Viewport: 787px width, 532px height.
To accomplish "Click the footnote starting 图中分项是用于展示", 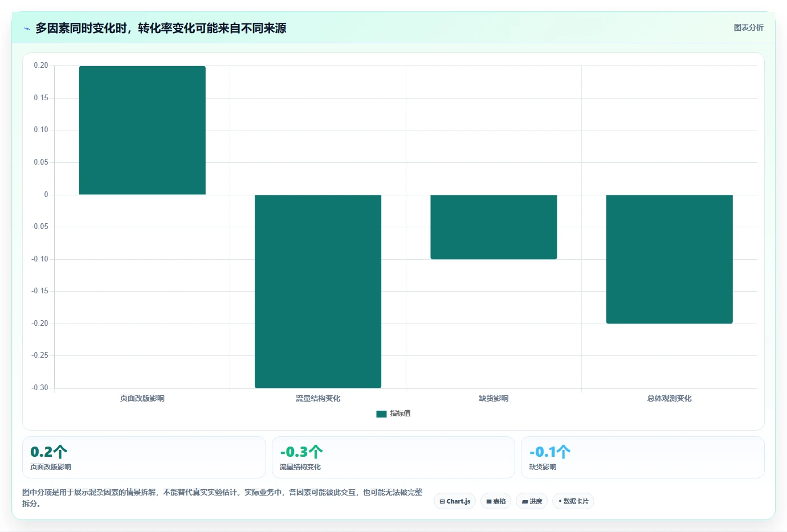I will (x=222, y=498).
